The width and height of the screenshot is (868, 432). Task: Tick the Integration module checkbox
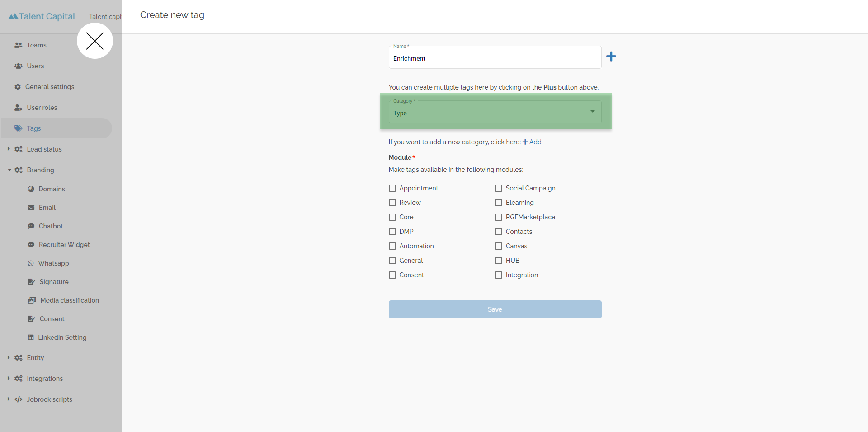click(x=499, y=275)
